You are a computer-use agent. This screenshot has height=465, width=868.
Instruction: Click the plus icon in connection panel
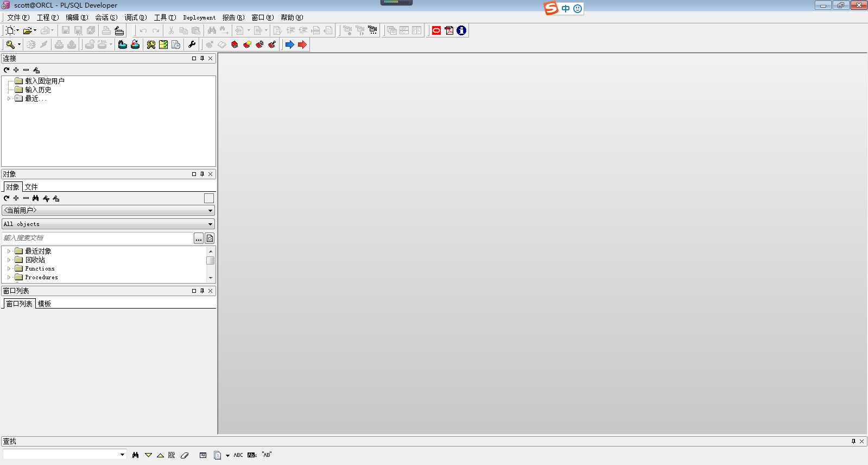pyautogui.click(x=16, y=70)
